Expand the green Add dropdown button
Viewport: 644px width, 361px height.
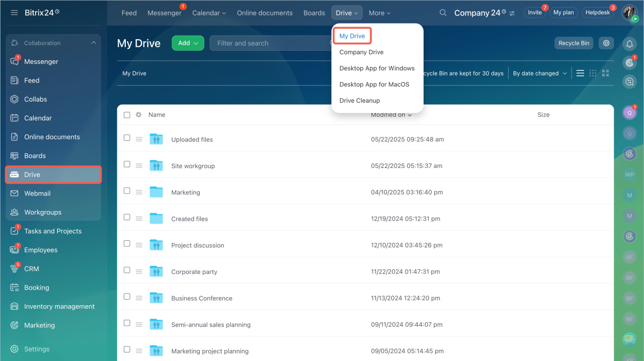[188, 43]
